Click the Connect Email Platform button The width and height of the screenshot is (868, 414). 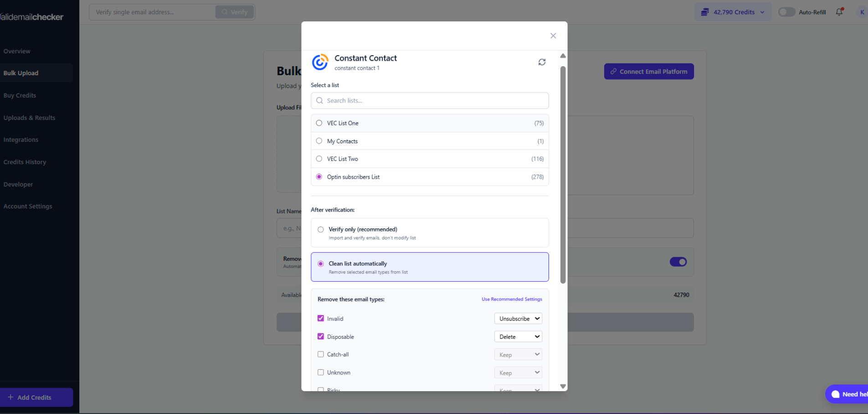point(649,71)
